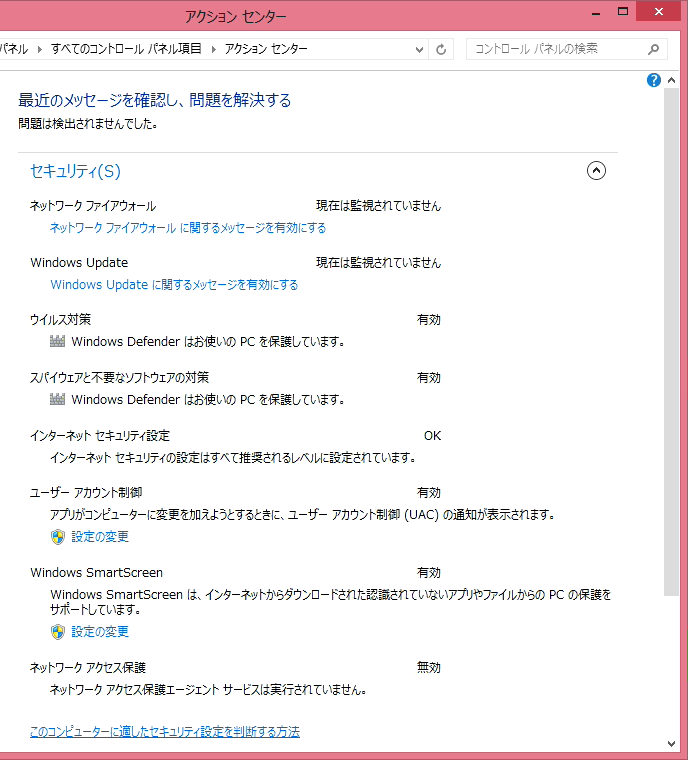Minimize the アクション センター window

(596, 13)
